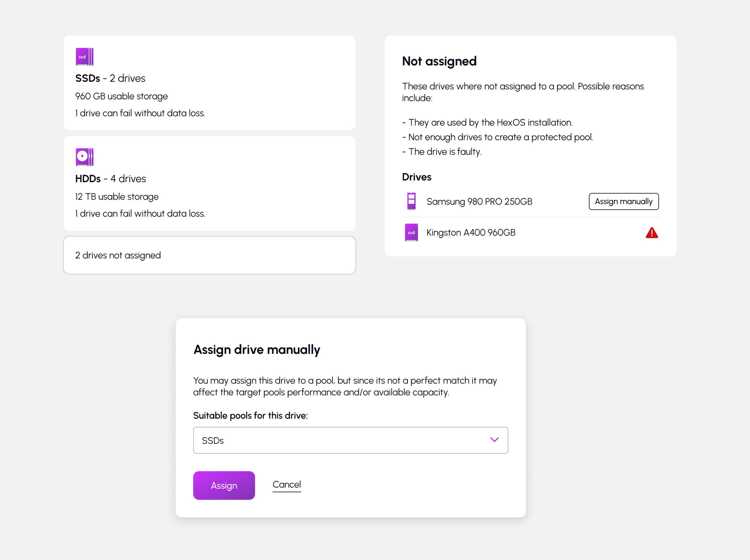This screenshot has width=750, height=560.
Task: Select the 'SSDs - 2 drives' pool title
Action: click(110, 78)
